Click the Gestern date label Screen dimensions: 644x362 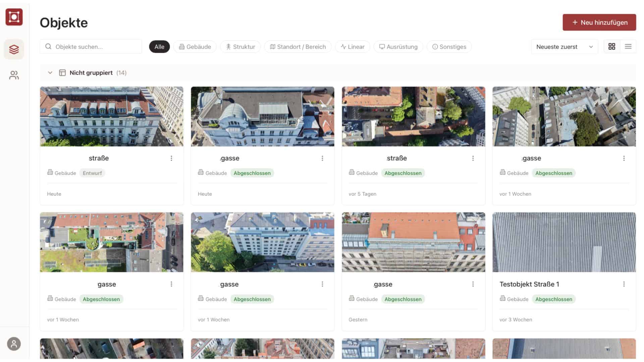[358, 320]
